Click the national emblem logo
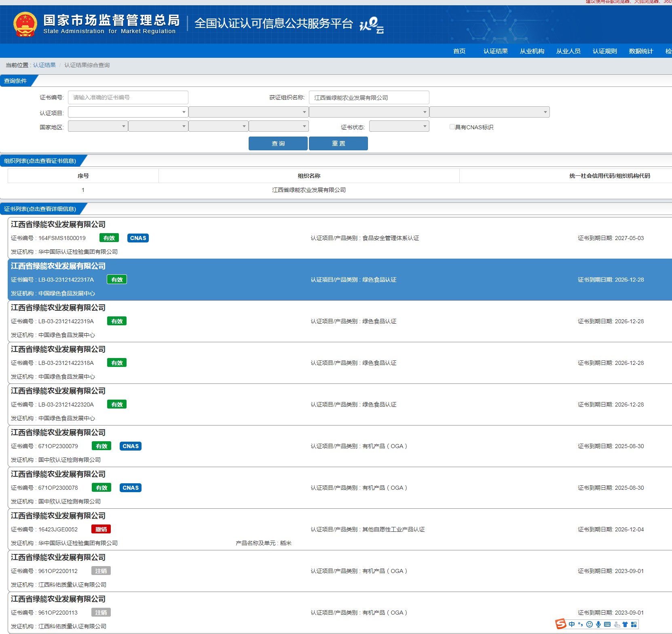672x634 pixels. coord(25,24)
